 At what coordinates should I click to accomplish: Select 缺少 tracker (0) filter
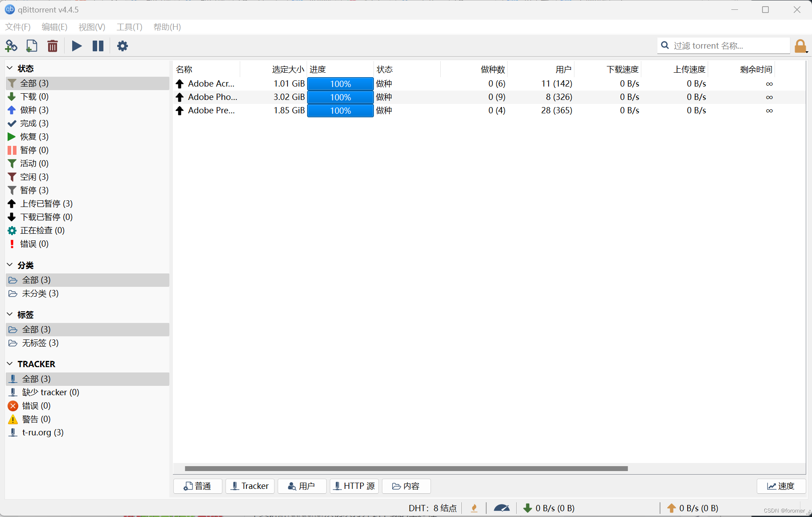click(87, 393)
